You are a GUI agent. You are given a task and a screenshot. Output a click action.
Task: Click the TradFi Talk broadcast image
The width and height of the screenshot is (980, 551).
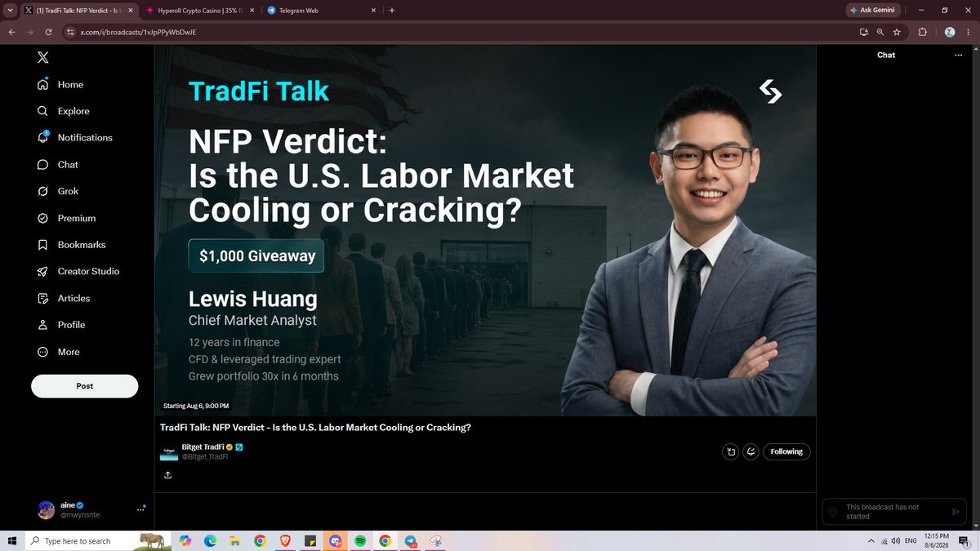click(x=485, y=230)
